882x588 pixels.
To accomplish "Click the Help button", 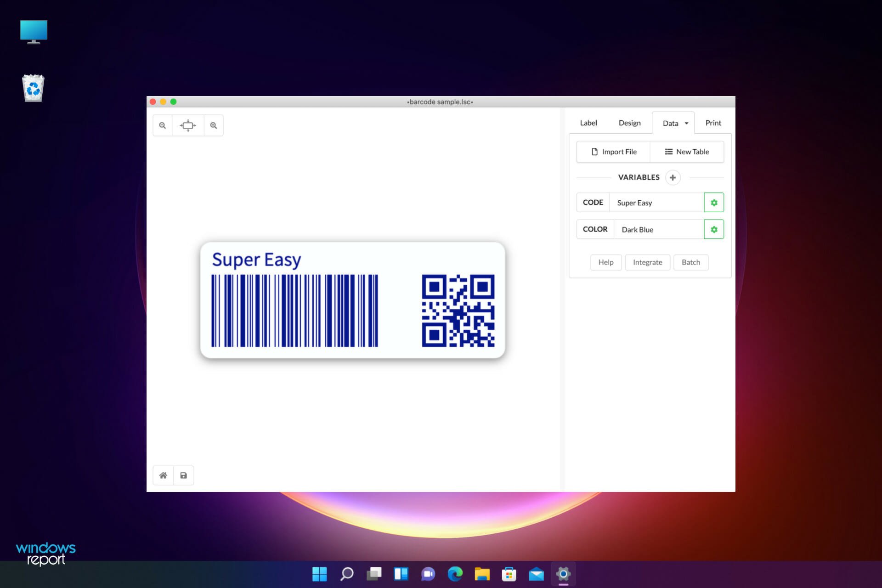I will (x=606, y=262).
